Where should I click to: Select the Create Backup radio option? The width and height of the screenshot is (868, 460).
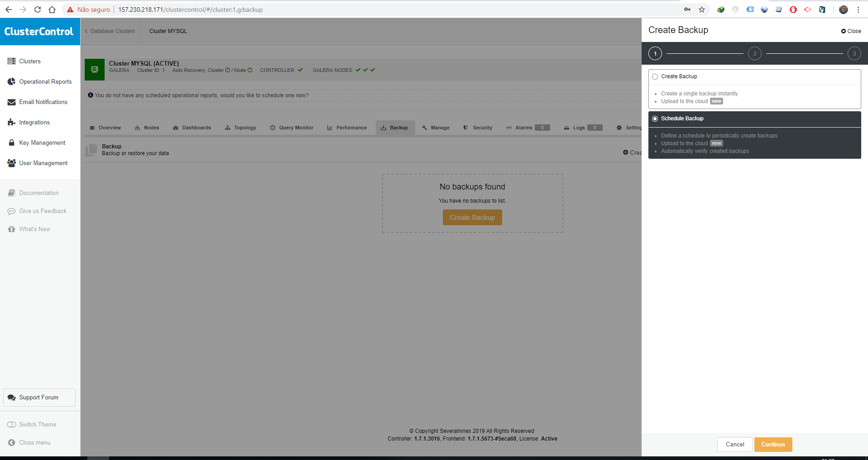655,76
